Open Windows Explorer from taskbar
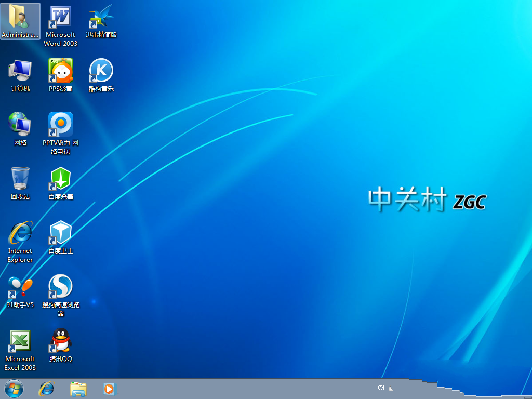532x399 pixels. point(78,389)
